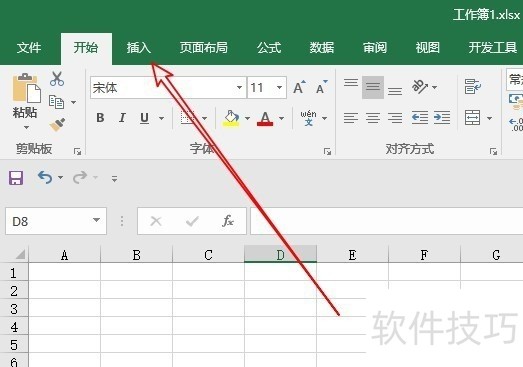The width and height of the screenshot is (523, 367).
Task: Click the Redo arrow
Action: (80, 177)
